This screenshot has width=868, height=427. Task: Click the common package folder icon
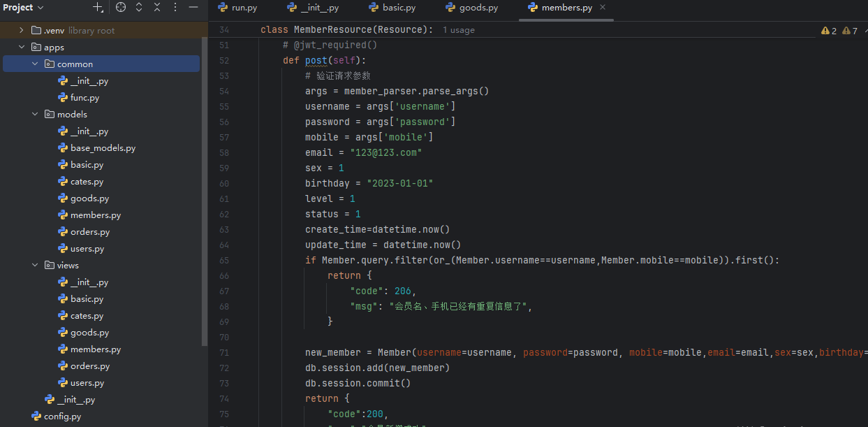click(x=50, y=64)
